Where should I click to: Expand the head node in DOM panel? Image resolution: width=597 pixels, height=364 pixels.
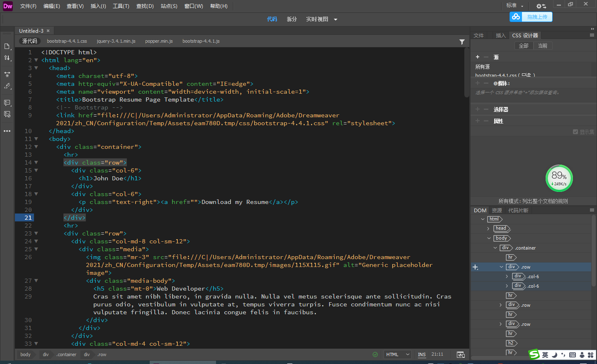pos(488,228)
